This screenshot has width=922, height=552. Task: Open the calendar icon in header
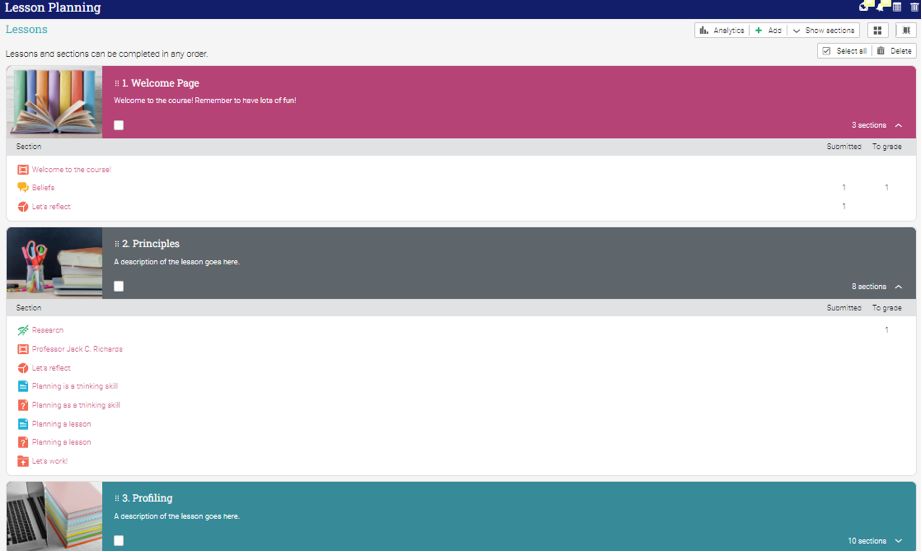[x=897, y=7]
